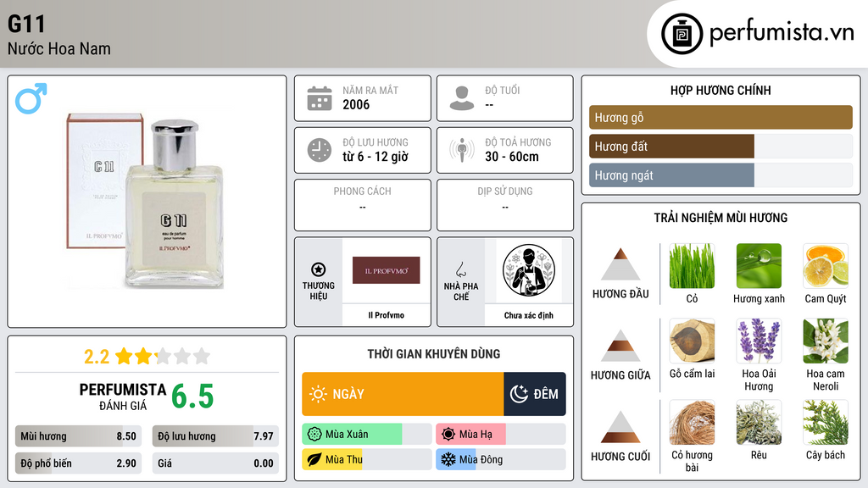Click the moon icon in the Đêm bar
868x488 pixels.
(x=519, y=394)
